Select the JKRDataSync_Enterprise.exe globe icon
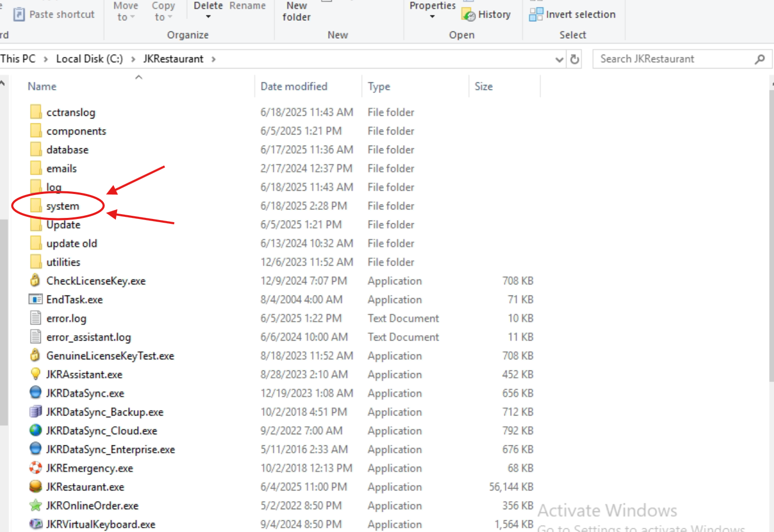 pyautogui.click(x=36, y=449)
